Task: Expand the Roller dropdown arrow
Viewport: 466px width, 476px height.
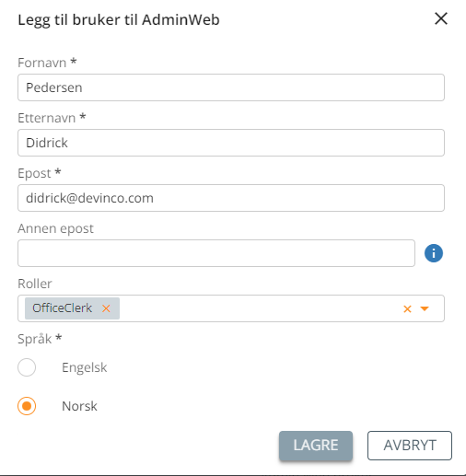Action: (x=425, y=308)
